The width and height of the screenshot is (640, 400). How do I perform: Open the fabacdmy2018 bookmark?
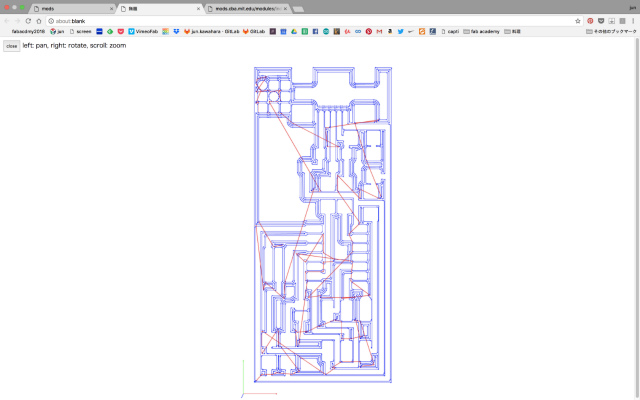pos(28,31)
